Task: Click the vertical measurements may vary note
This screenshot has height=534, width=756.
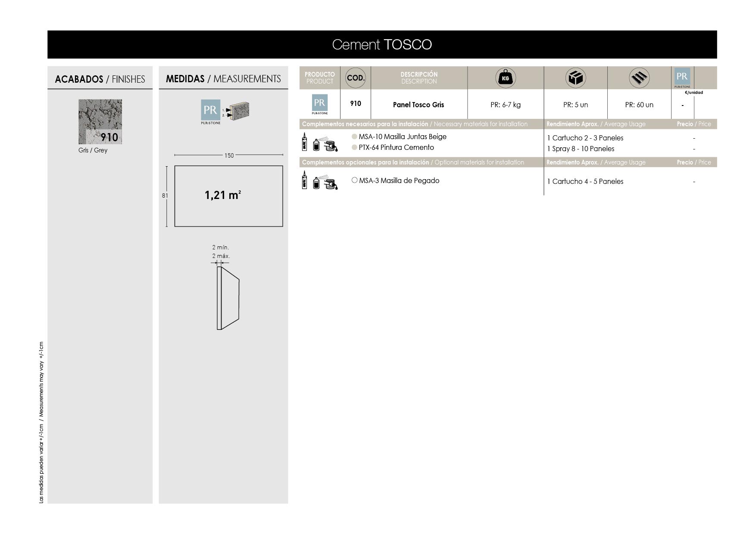Action: click(x=41, y=422)
